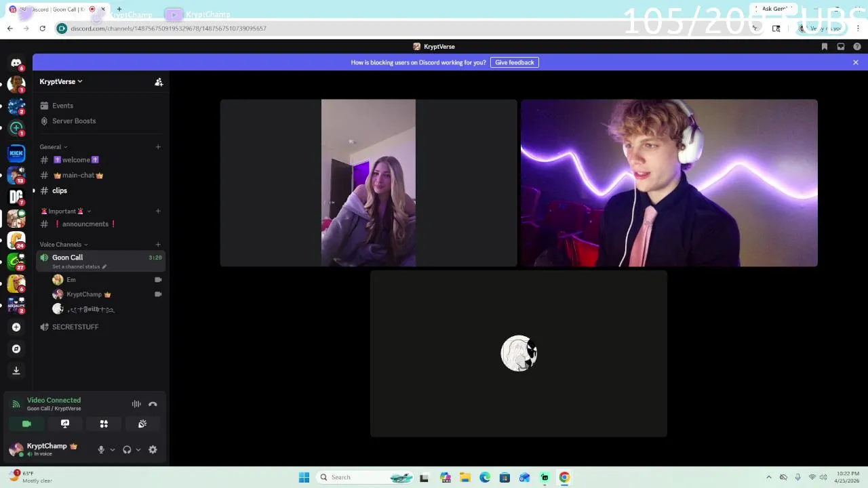Open connection info signal icon
This screenshot has width=868, height=488.
coord(16,404)
